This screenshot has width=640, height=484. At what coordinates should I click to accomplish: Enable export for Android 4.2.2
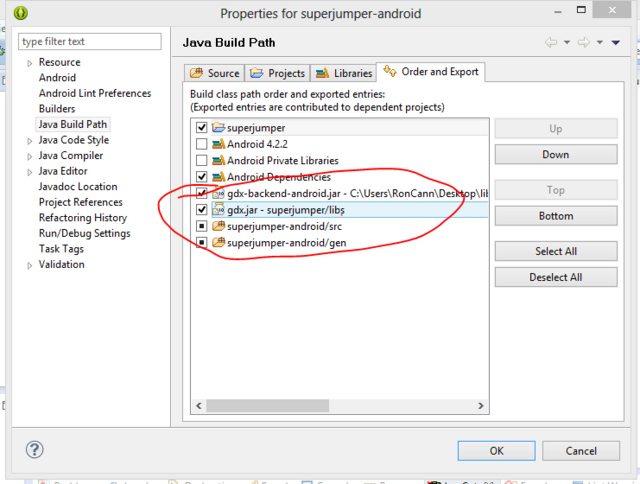click(202, 144)
